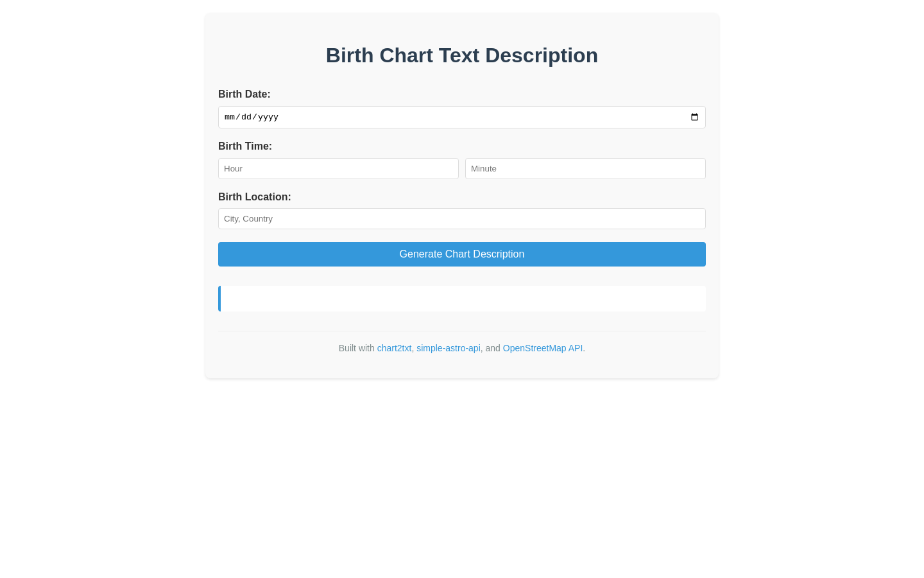Follow the simple-astro-api link
Screen dimensions: 924x578
[x=448, y=348]
